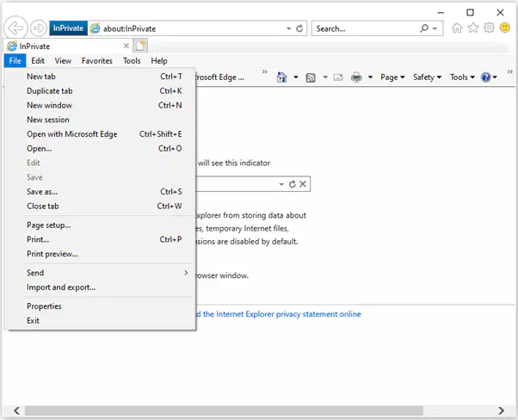Click the Back navigation arrow

pos(15,28)
